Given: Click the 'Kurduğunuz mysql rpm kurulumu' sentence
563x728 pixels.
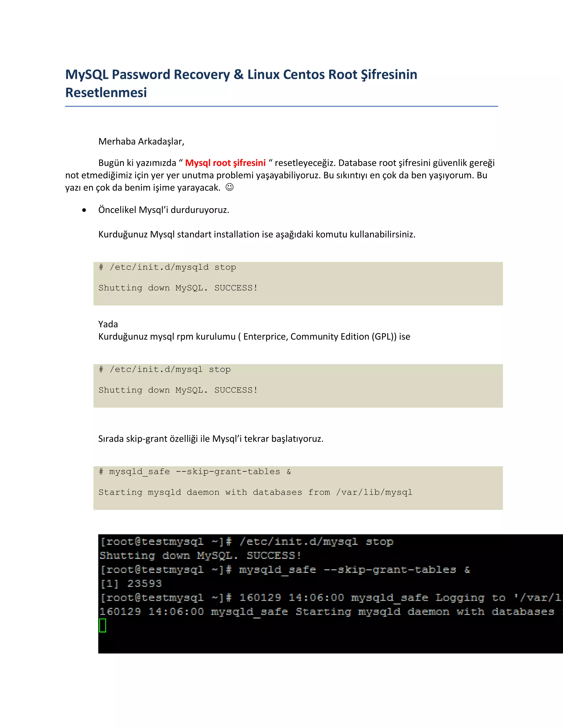Looking at the screenshot, I should pos(254,337).
